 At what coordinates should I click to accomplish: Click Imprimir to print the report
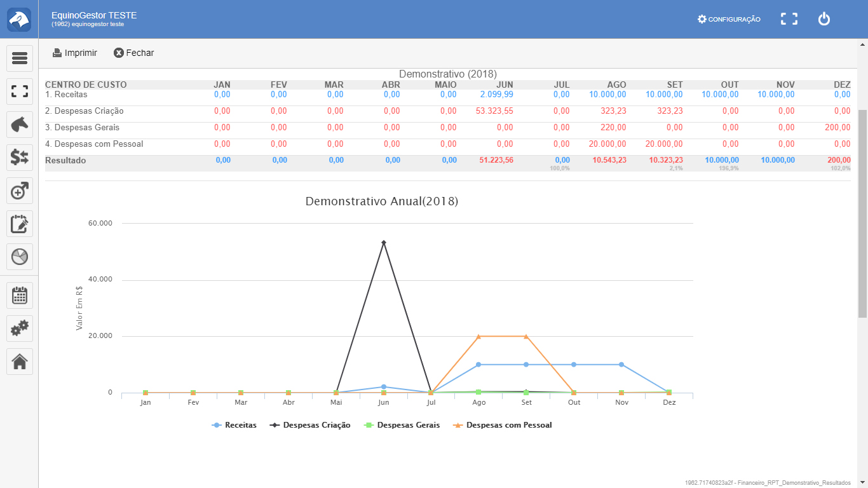pyautogui.click(x=75, y=53)
